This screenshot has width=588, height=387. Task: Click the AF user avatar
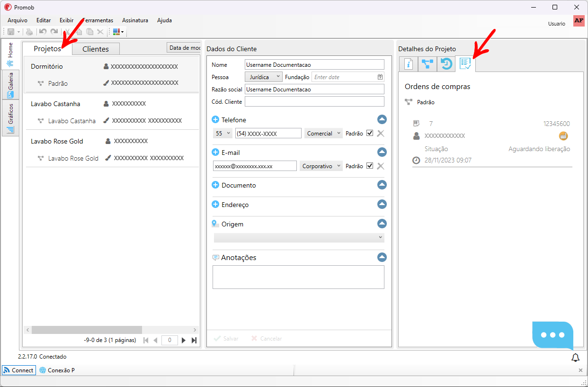click(x=579, y=21)
